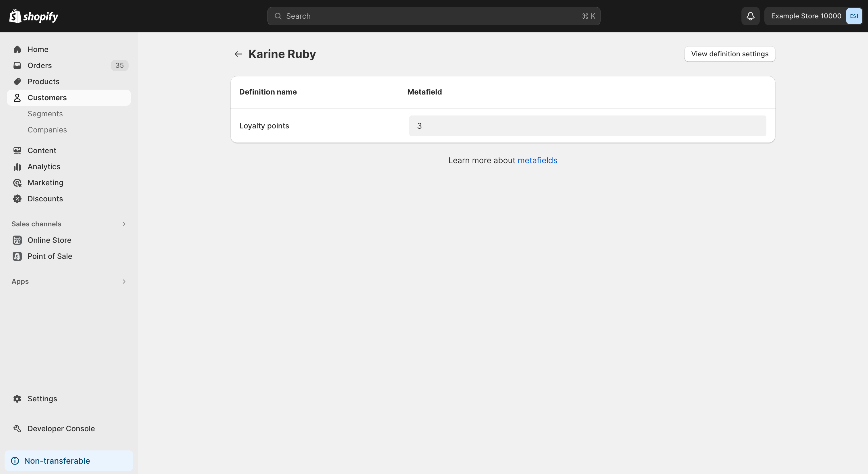Click the Settings gear icon

17,398
